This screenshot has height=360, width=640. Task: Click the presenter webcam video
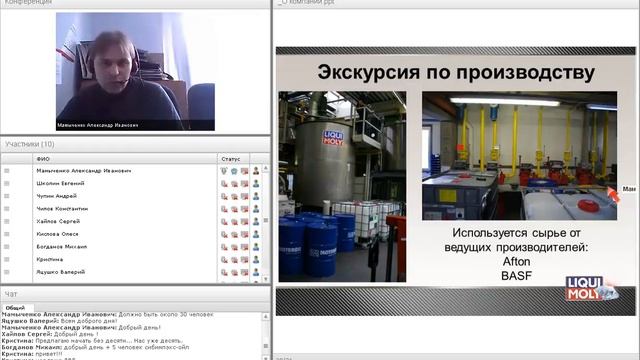click(135, 71)
